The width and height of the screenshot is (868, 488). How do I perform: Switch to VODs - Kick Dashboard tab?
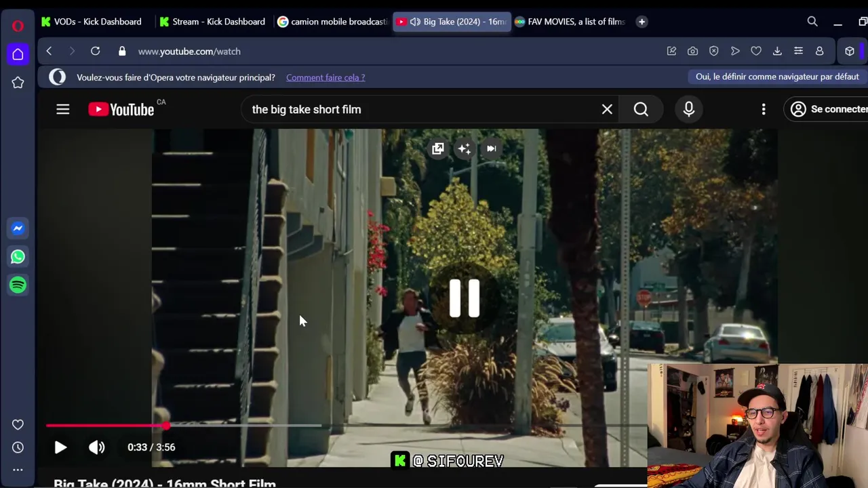pos(92,22)
